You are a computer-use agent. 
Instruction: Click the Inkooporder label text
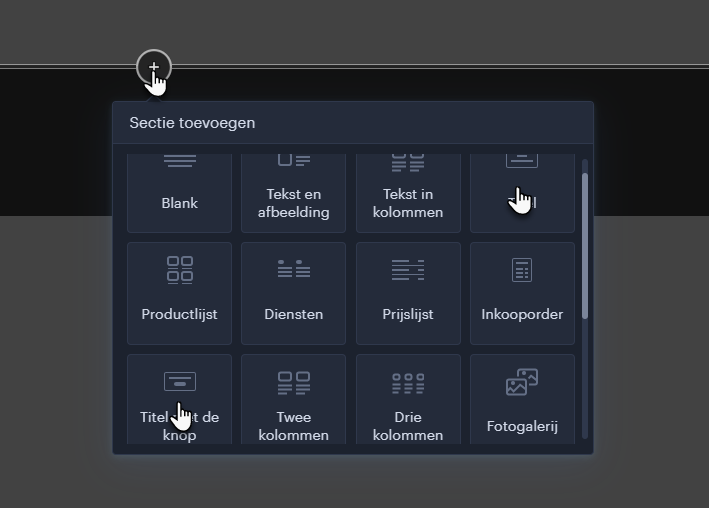click(522, 314)
